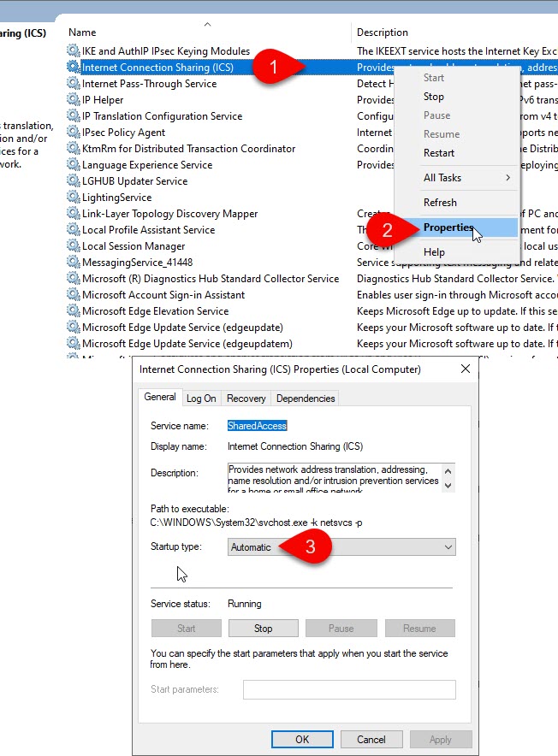Click gear icon beside Internet Pass-Through Service
The image size is (558, 756).
pos(74,84)
